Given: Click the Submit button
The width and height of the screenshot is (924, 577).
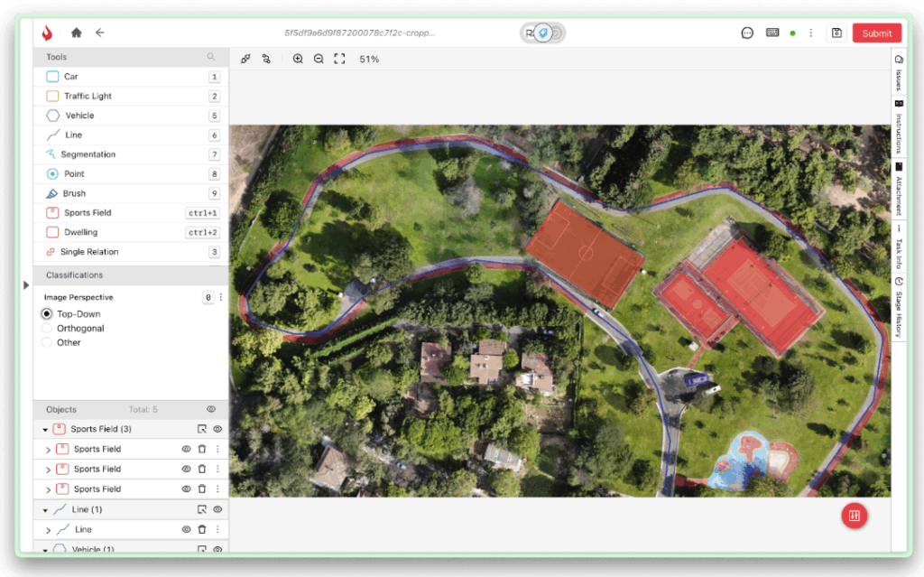Looking at the screenshot, I should [876, 33].
